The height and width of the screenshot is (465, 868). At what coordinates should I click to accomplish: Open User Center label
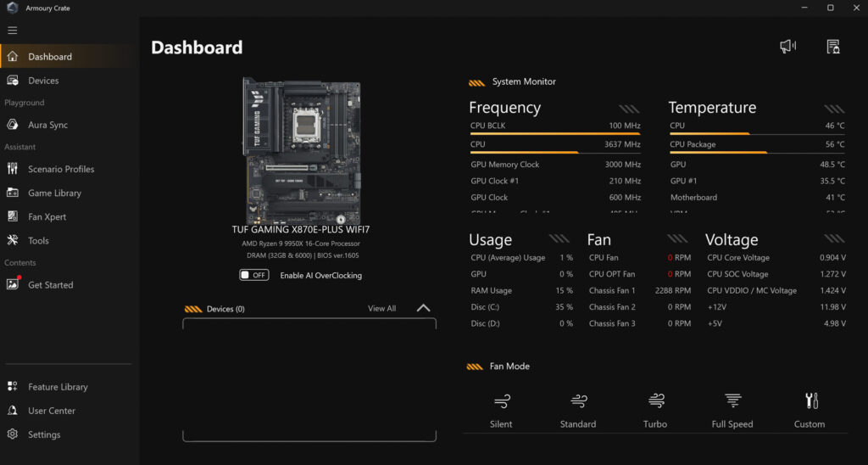[52, 411]
